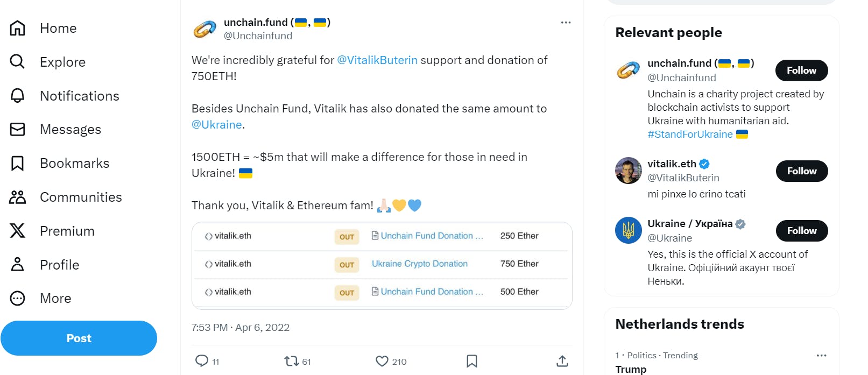Expand the More menu in sidebar

point(18,298)
